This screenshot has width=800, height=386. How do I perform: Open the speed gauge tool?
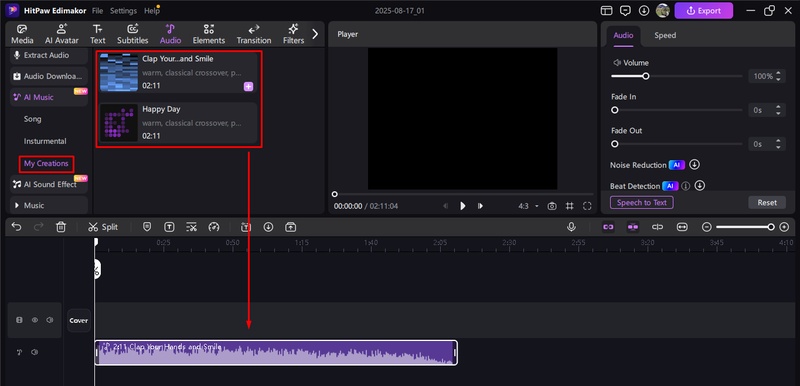(214, 227)
